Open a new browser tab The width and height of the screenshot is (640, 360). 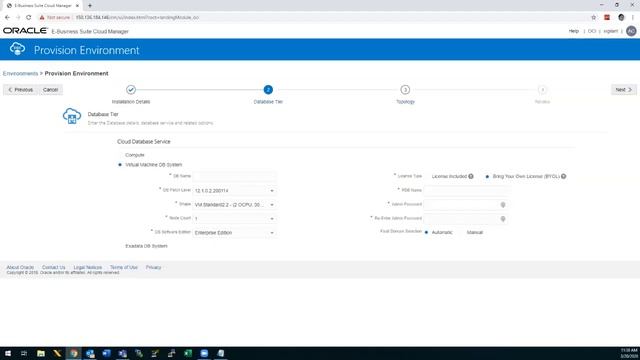pyautogui.click(x=90, y=6)
